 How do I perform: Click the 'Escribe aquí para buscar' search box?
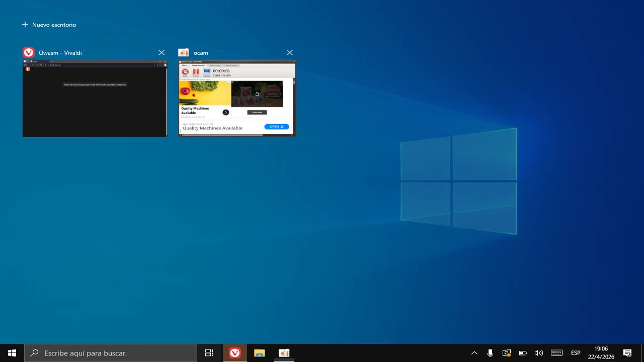click(x=111, y=353)
